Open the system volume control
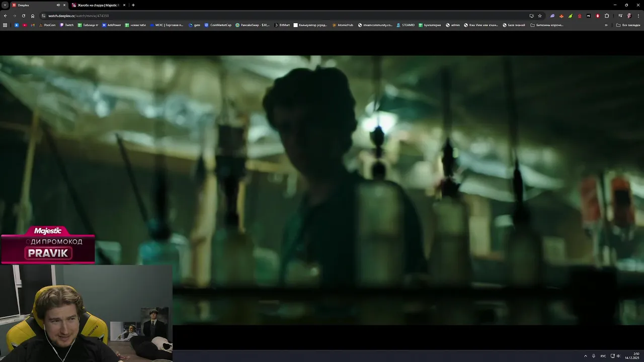The height and width of the screenshot is (362, 644). pyautogui.click(x=619, y=356)
